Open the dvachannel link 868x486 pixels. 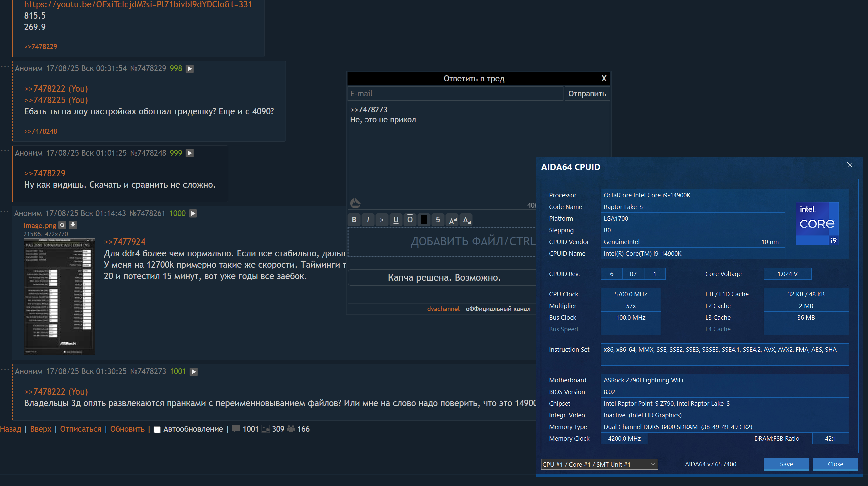tap(443, 309)
